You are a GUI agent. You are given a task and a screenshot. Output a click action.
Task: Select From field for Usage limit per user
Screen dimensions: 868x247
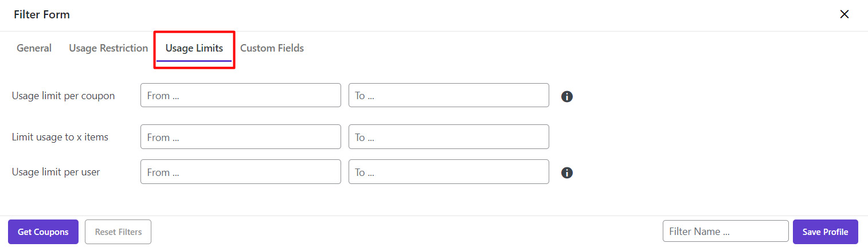point(240,172)
